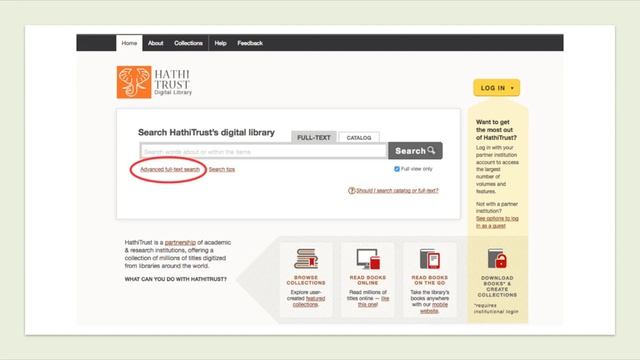Open the 'like this one!' link
Screen dimensions: 640x360
point(373,302)
